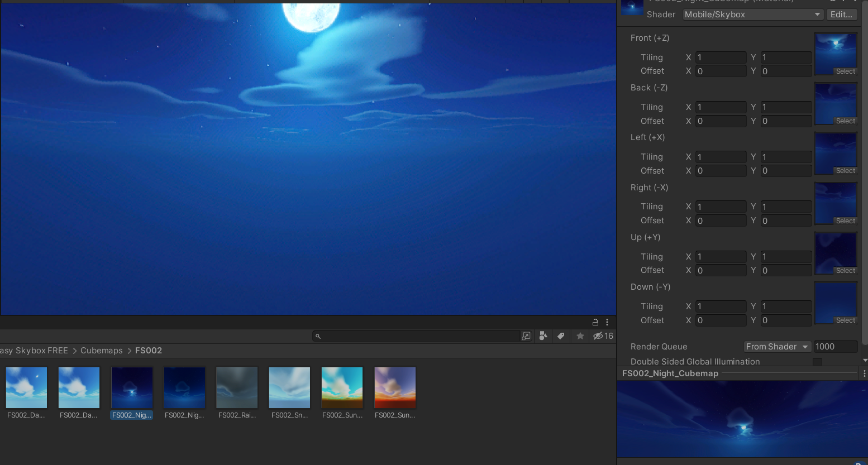868x465 pixels.
Task: Click the Cubemaps breadcrumb folder
Action: tap(101, 351)
